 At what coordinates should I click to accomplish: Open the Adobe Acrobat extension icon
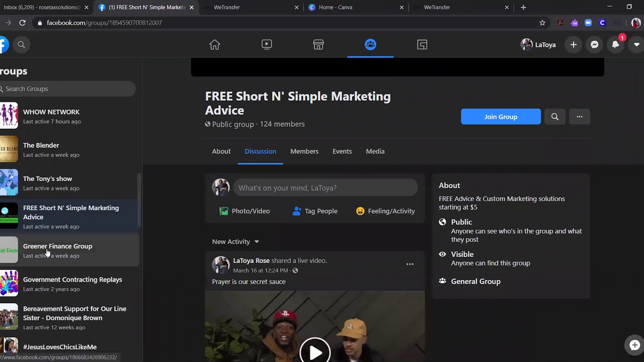(x=560, y=23)
